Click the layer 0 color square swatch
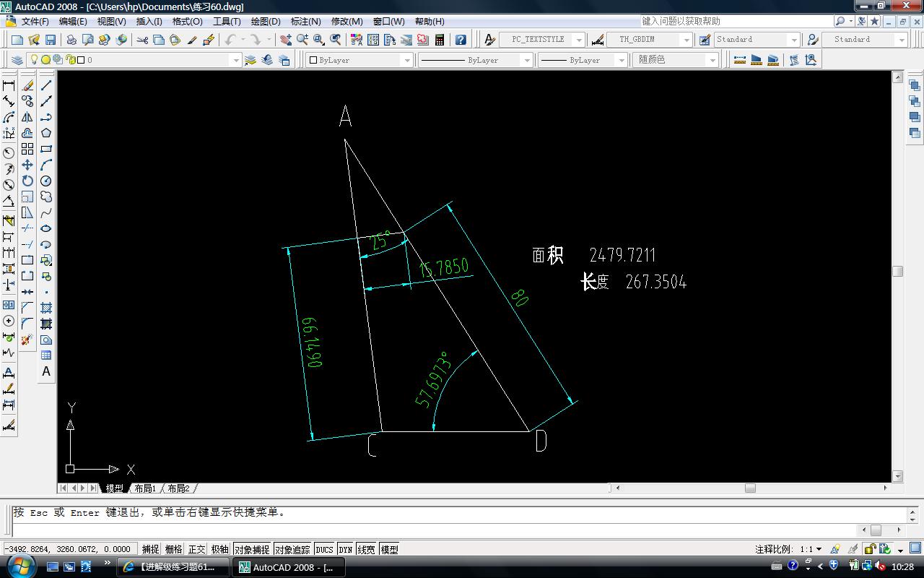924x578 pixels. [80, 60]
